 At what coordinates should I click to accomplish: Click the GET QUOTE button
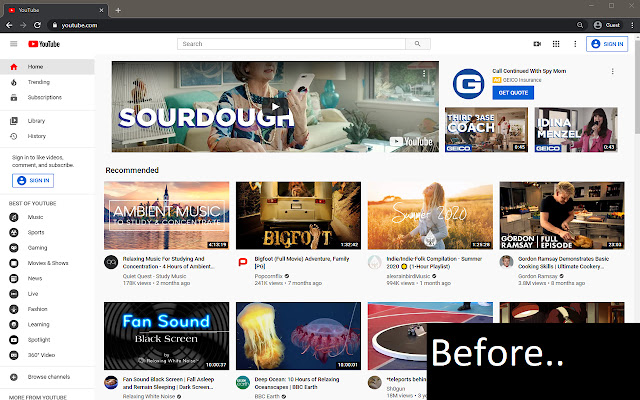[513, 93]
